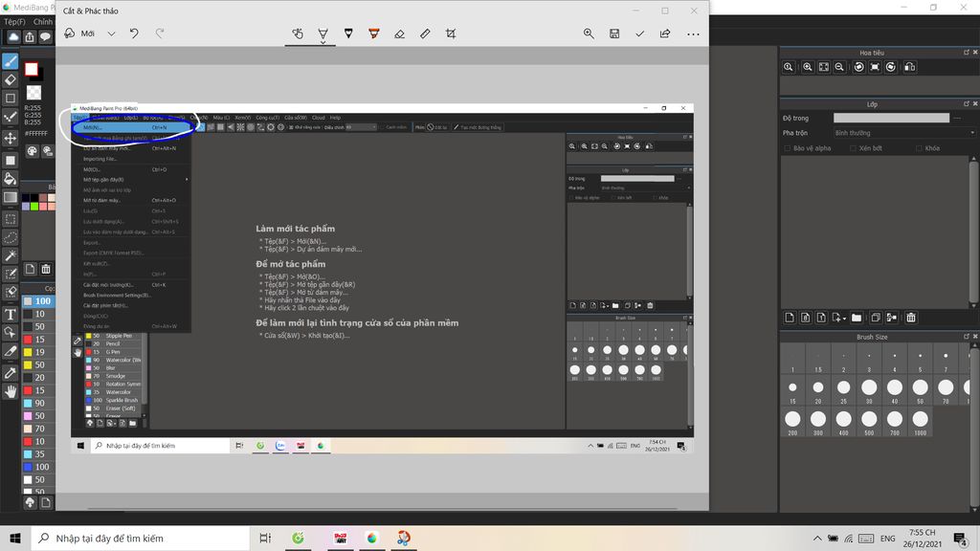Select the Brush tool in MediBang toolbar
Screen dimensions: 980x551
10,61
